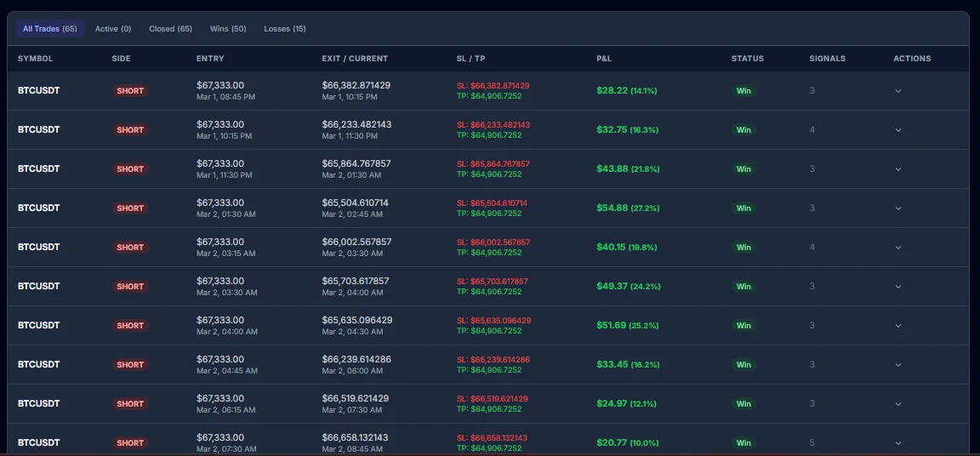Screen dimensions: 980x456
Task: Expand the trade row with P&L $54.88
Action: 898,208
